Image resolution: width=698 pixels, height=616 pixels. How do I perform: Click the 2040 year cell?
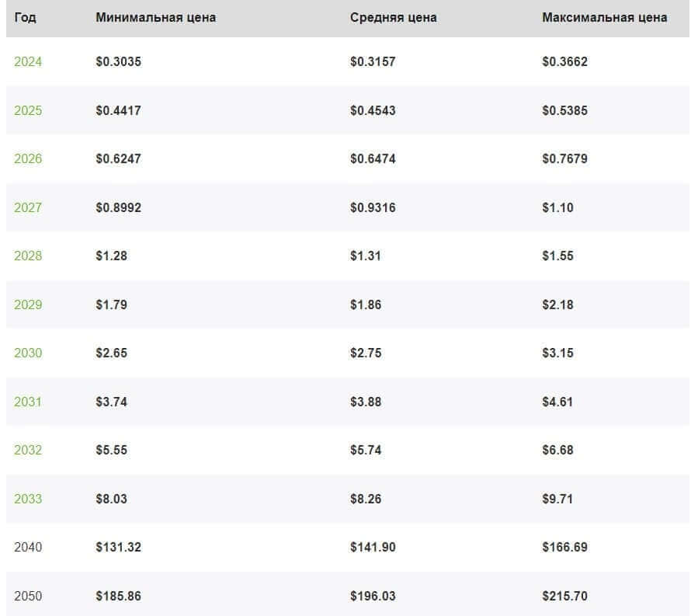28,547
